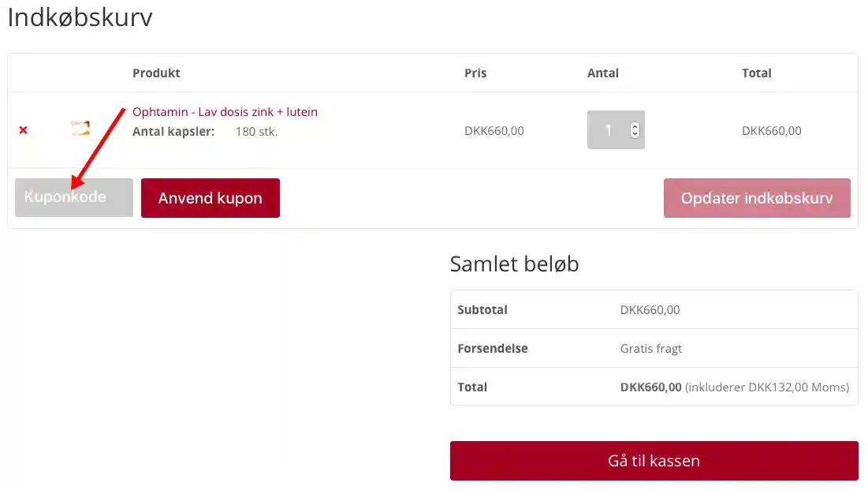Click the Kuponkode input field
Image resolution: width=868 pixels, height=490 pixels.
pos(73,197)
